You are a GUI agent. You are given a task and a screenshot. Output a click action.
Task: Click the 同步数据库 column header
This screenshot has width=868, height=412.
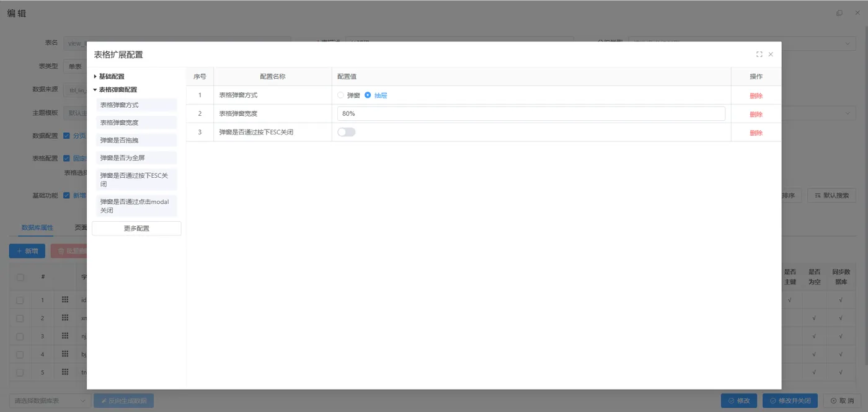pyautogui.click(x=841, y=276)
